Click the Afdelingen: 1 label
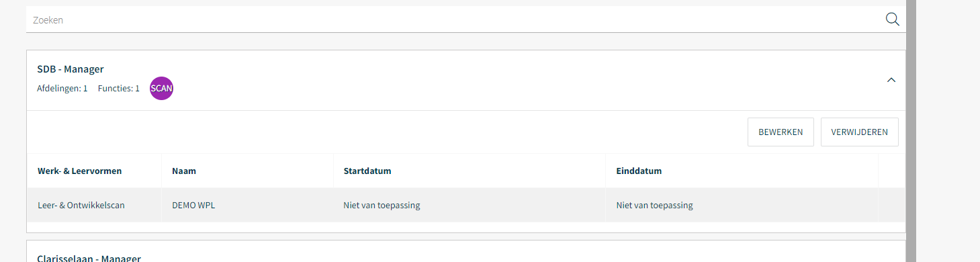The image size is (980, 262). pyautogui.click(x=62, y=89)
